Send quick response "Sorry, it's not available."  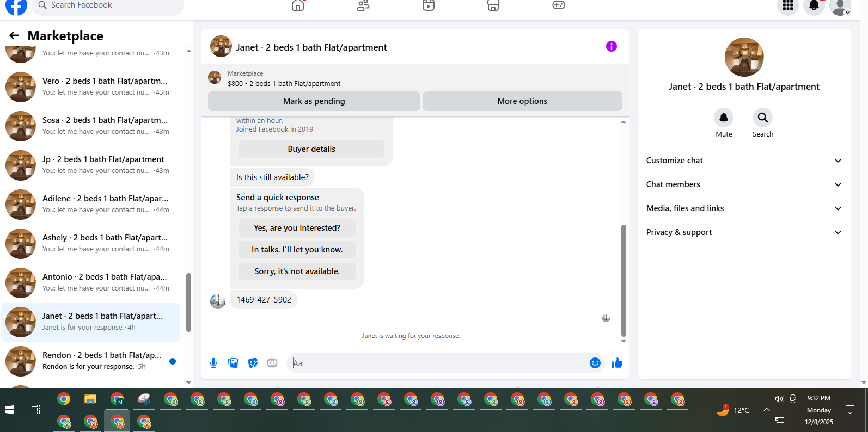(297, 271)
